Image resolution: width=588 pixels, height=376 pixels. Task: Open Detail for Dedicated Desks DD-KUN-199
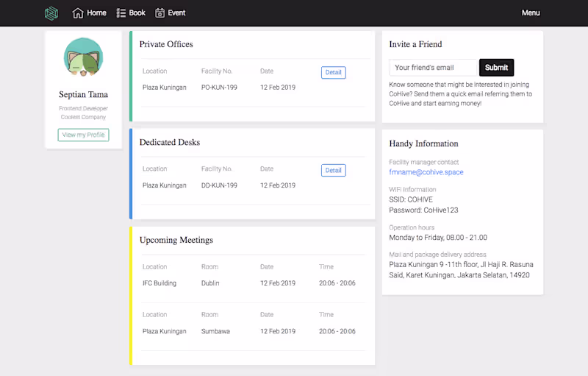coord(333,170)
